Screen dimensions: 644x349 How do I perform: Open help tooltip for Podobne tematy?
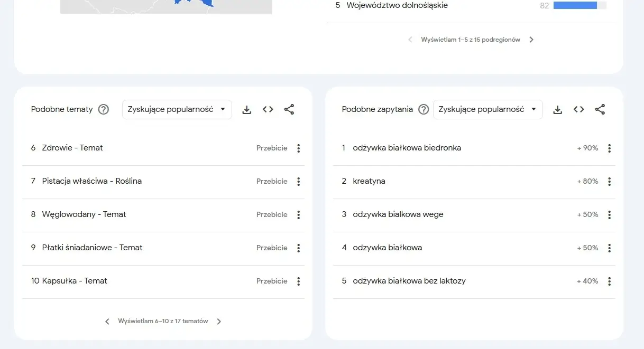click(x=104, y=109)
